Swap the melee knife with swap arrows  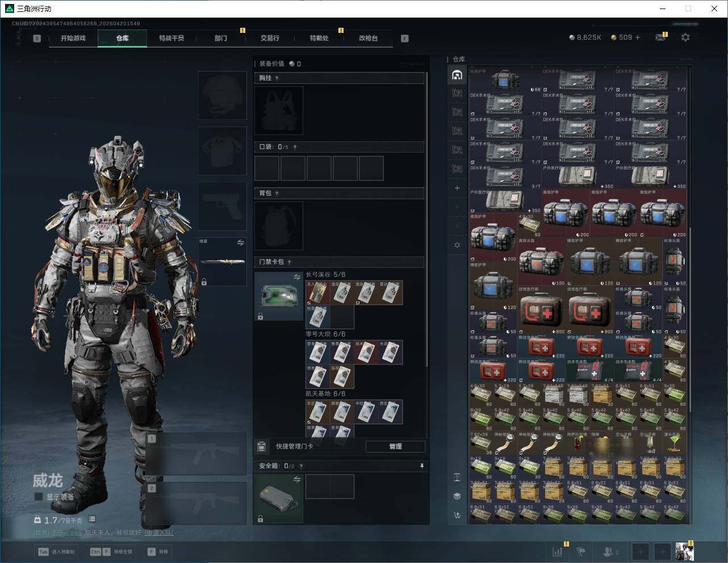coord(241,243)
